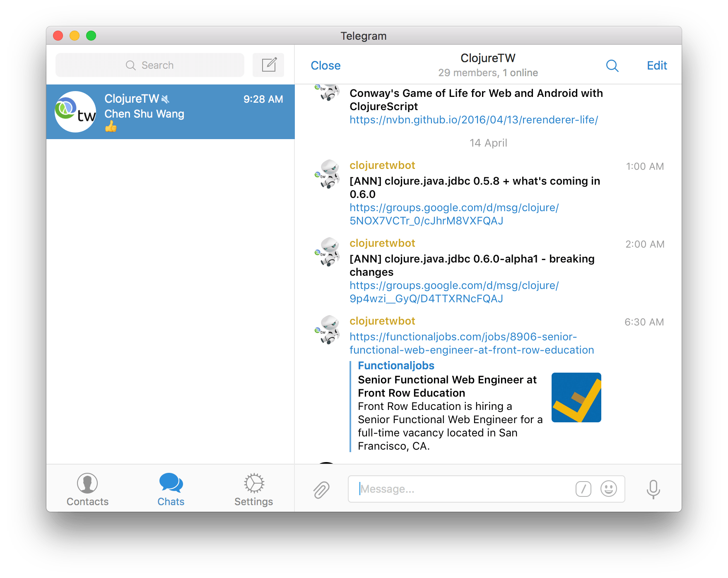Click clojuretwbot name on 6:30 AM message
This screenshot has width=728, height=578.
coord(382,321)
